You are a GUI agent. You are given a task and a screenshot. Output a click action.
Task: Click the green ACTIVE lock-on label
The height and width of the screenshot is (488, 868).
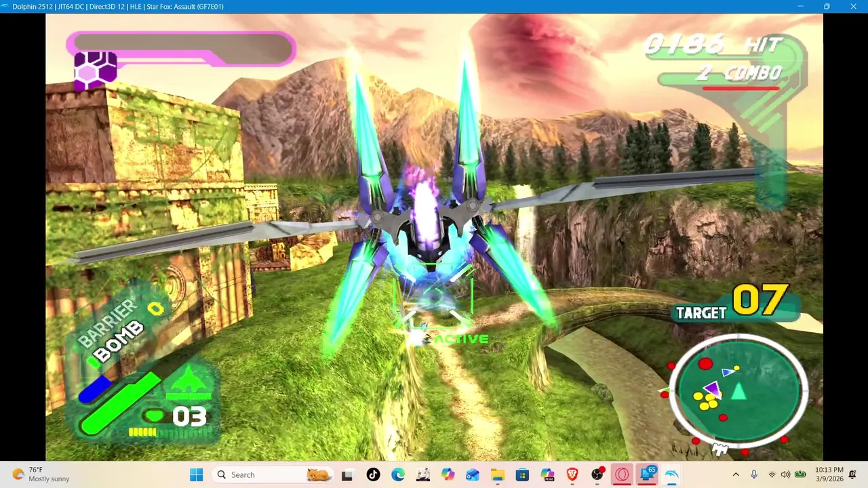pyautogui.click(x=461, y=339)
